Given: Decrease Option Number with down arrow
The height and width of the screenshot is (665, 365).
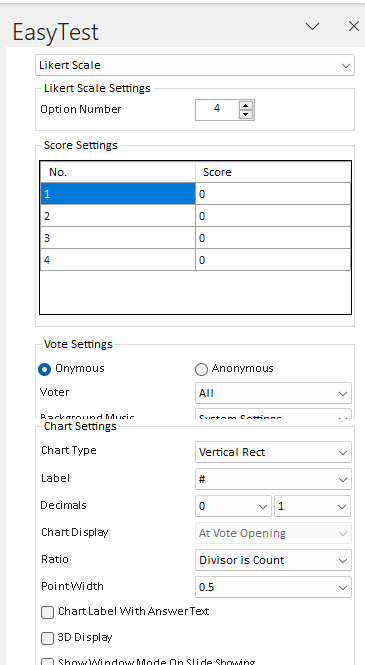Looking at the screenshot, I should pos(246,115).
